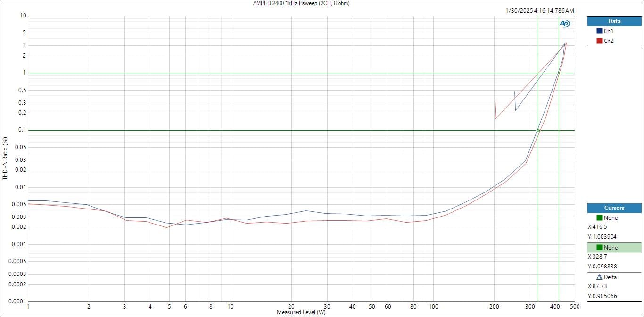Click the THD+N Ratio (%) axis label
Viewport: 644px width, 317px height.
click(x=5, y=158)
